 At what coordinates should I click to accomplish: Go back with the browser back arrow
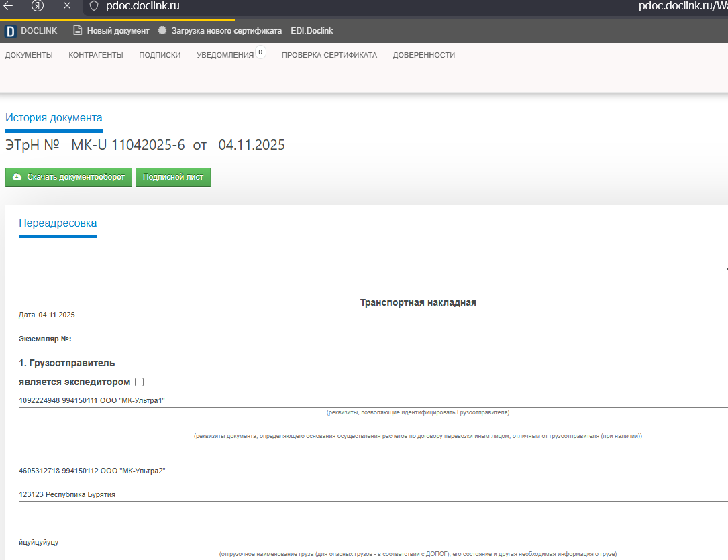tap(8, 6)
